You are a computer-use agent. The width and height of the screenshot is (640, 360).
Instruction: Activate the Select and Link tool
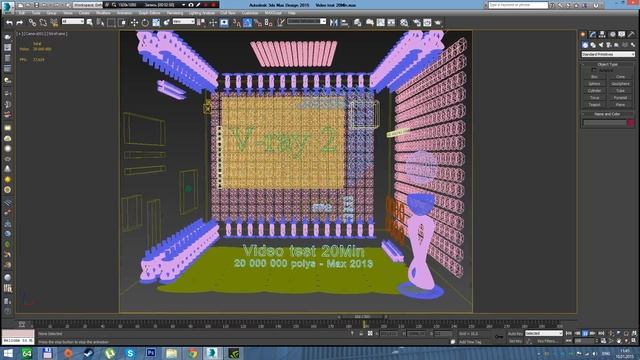click(x=32, y=23)
